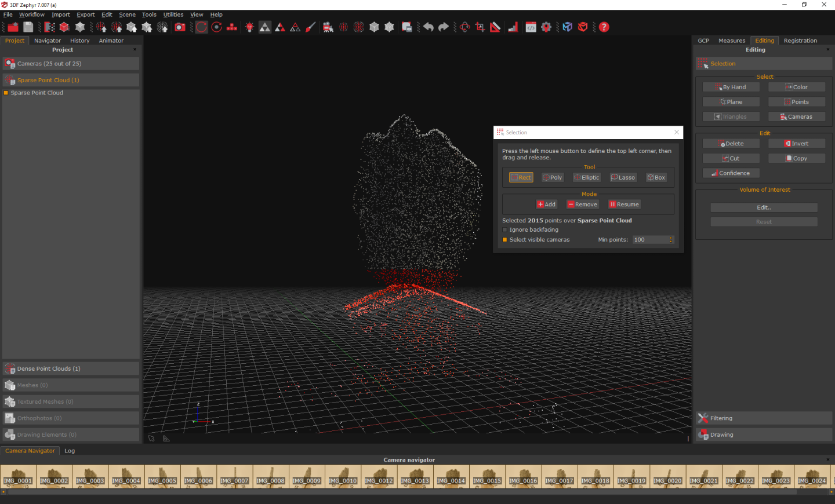Click the Delete button in Edit group

(x=731, y=144)
